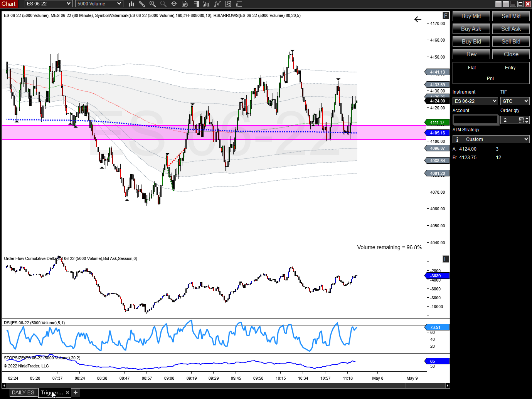The image size is (532, 399).
Task: Add a new chart tab
Action: 76,392
